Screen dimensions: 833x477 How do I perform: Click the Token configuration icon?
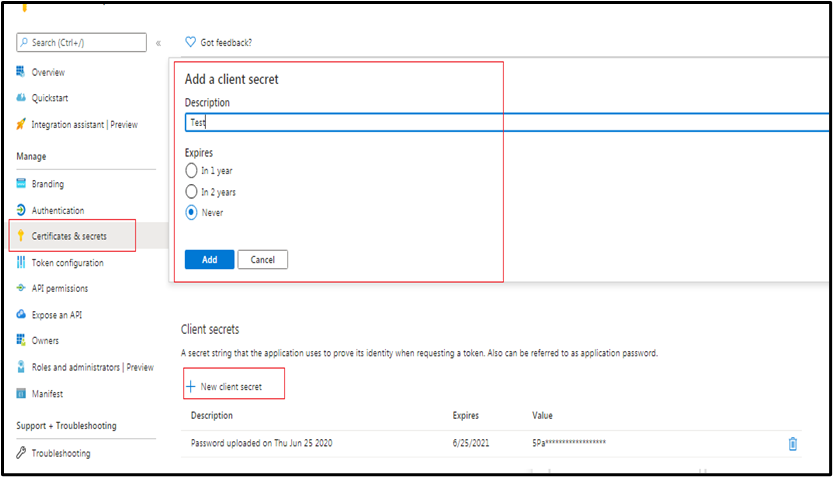coord(22,262)
